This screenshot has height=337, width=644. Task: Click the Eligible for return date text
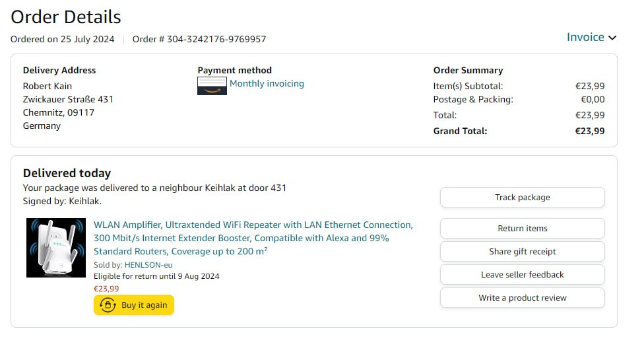coord(156,276)
